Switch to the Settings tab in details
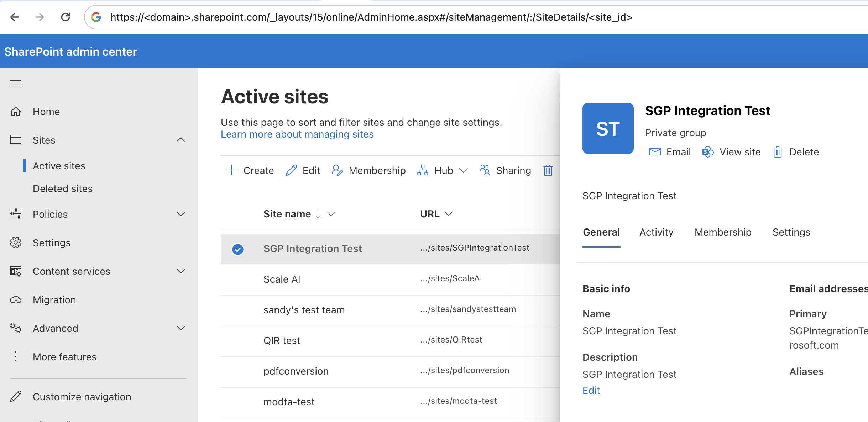The width and height of the screenshot is (868, 422). point(791,232)
